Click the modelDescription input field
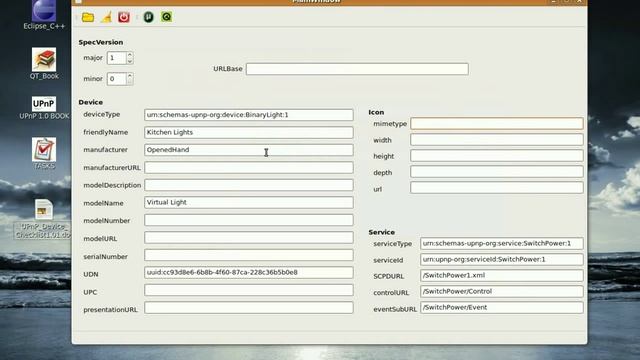 249,185
